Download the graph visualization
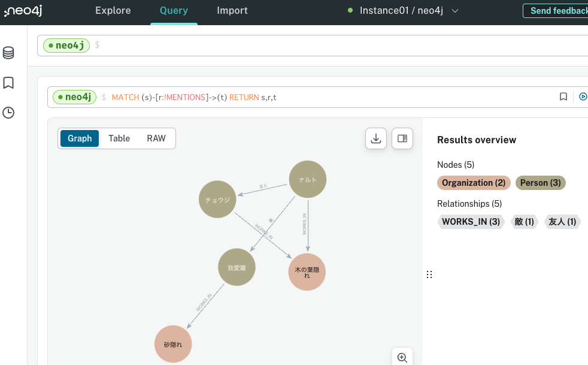 click(x=375, y=138)
